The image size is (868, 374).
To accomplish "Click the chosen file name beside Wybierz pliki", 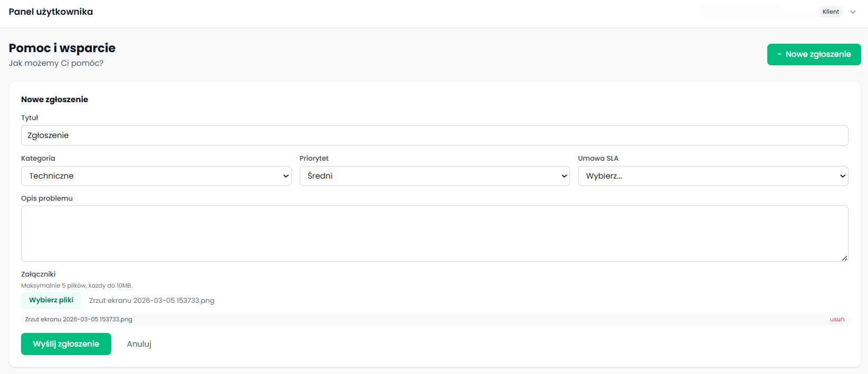I will (151, 301).
